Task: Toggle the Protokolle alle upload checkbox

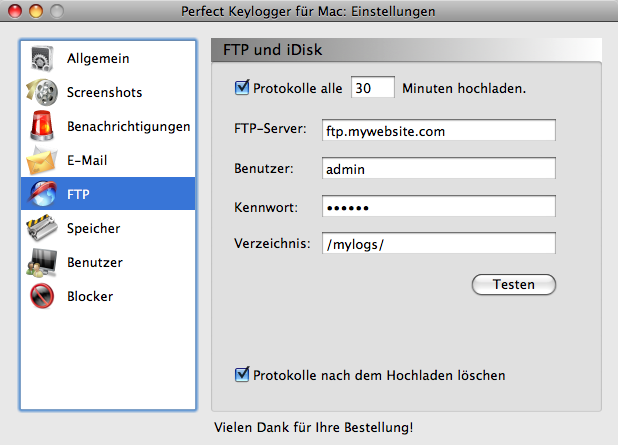Action: pos(242,88)
